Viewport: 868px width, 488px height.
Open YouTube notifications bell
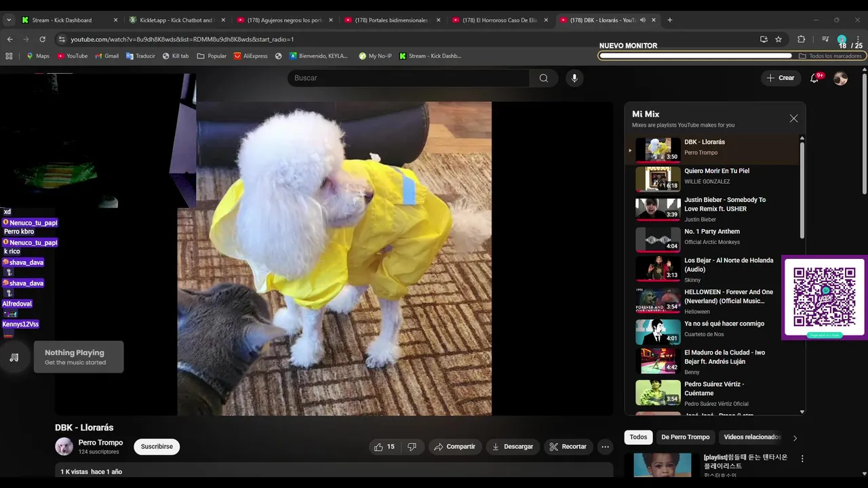[x=815, y=78]
